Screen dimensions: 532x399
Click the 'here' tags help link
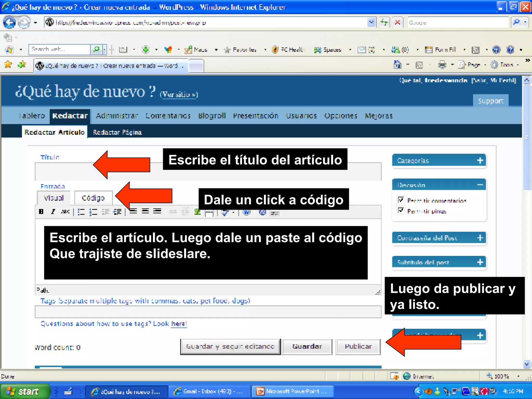pyautogui.click(x=179, y=324)
